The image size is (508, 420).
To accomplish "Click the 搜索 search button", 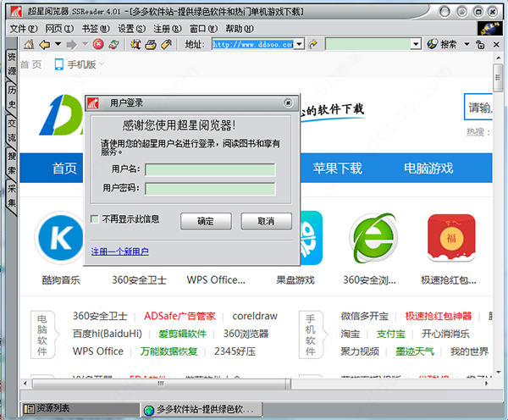I will coord(441,44).
